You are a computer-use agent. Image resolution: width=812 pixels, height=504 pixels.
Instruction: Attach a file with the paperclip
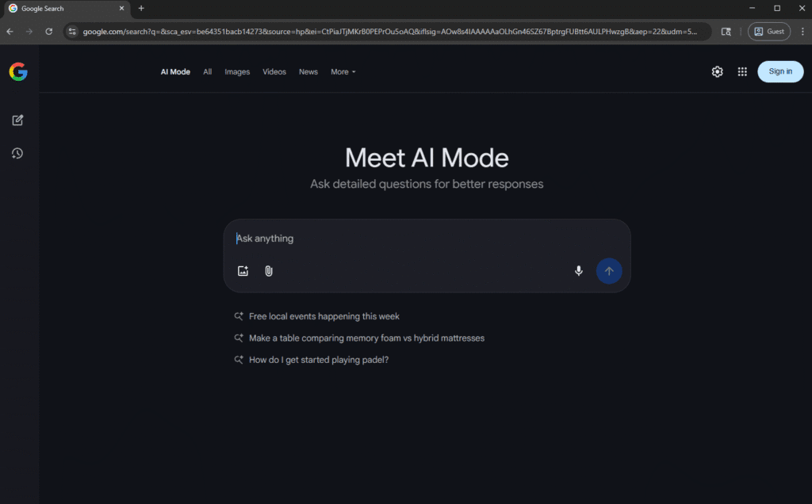pos(268,270)
